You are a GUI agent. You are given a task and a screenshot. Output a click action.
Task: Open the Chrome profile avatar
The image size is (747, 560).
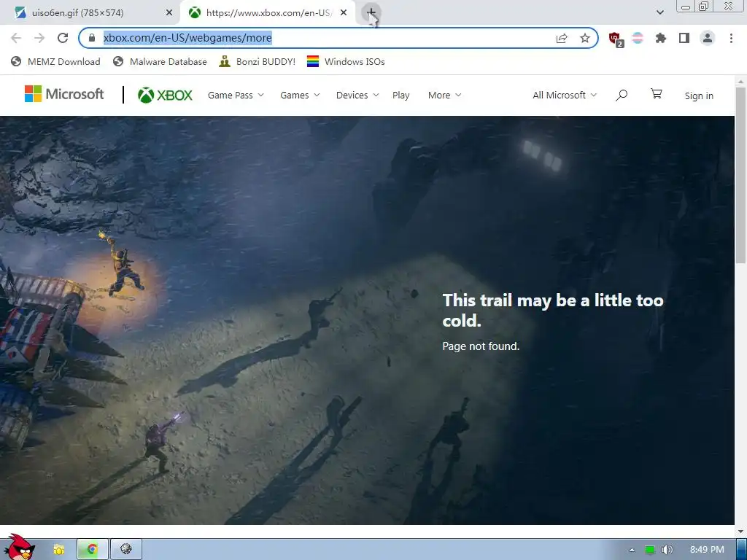click(708, 38)
